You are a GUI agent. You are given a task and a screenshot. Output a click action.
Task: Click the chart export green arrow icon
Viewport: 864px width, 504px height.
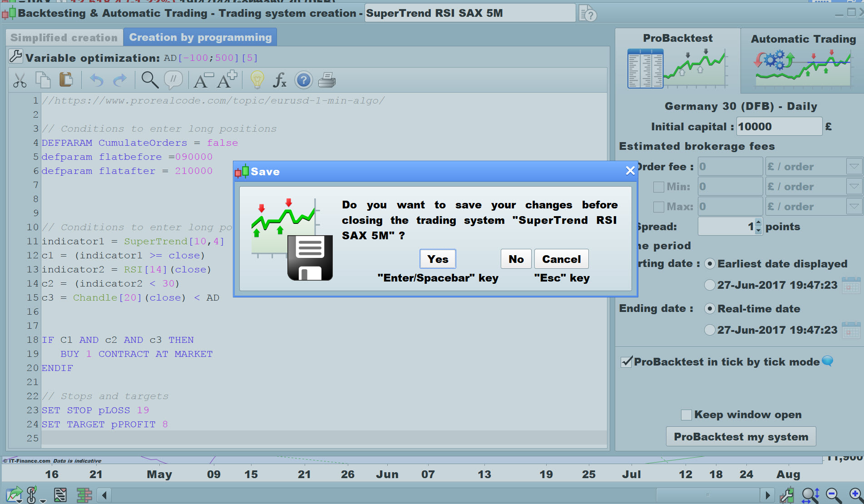pyautogui.click(x=15, y=494)
